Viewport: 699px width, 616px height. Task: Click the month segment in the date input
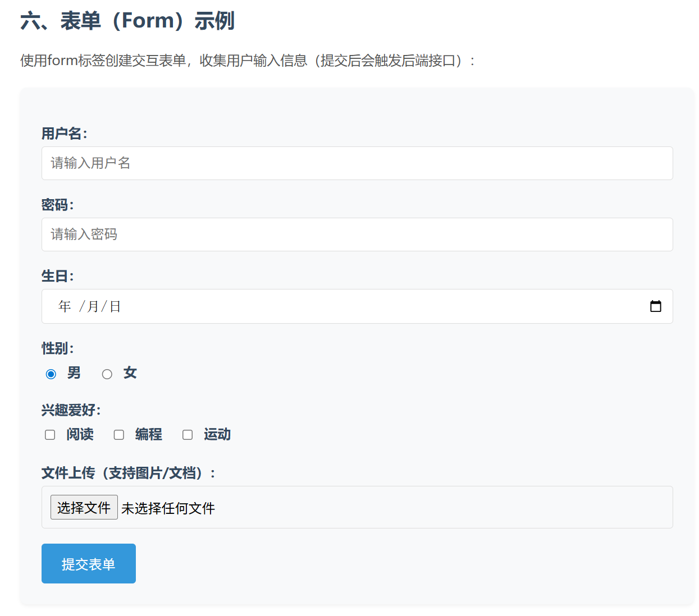[93, 306]
